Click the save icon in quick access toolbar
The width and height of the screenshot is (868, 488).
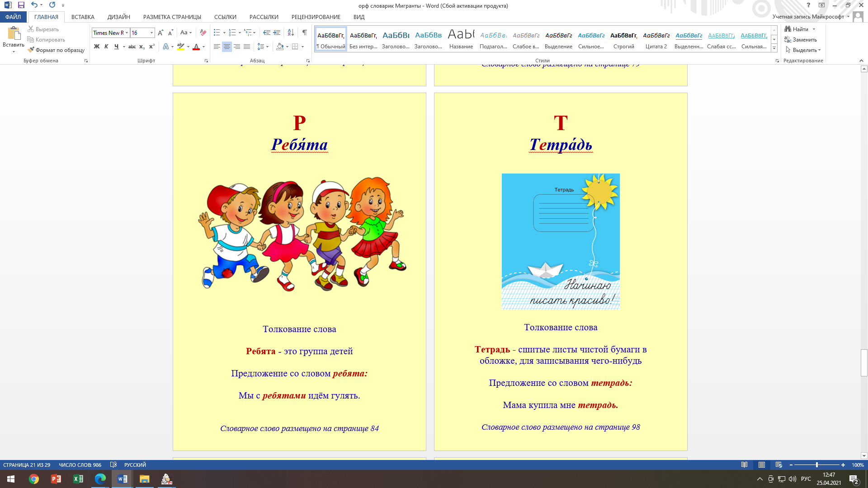pyautogui.click(x=21, y=5)
